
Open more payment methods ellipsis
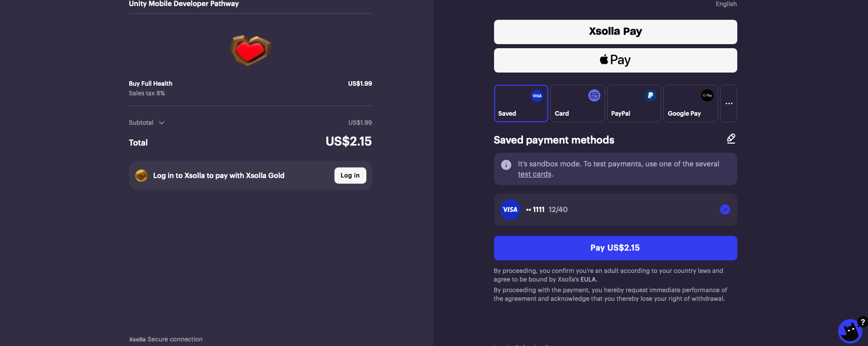pyautogui.click(x=729, y=103)
